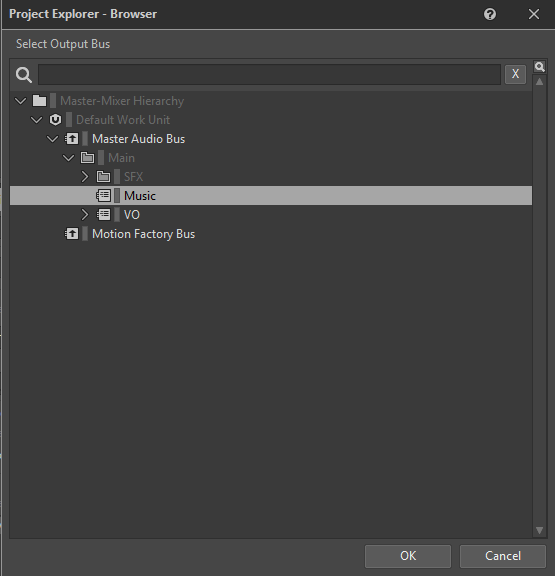555x576 pixels.
Task: Focus the search text field
Action: tap(269, 75)
